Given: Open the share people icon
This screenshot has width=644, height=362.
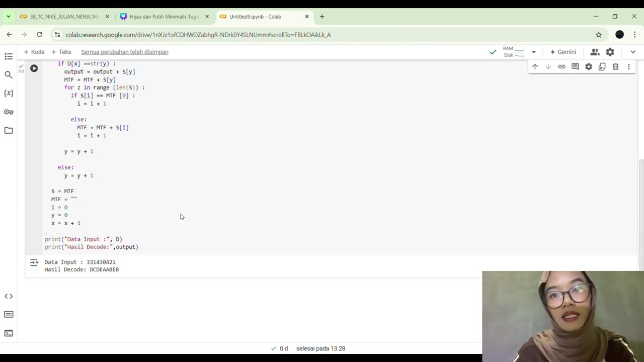Looking at the screenshot, I should [x=595, y=52].
